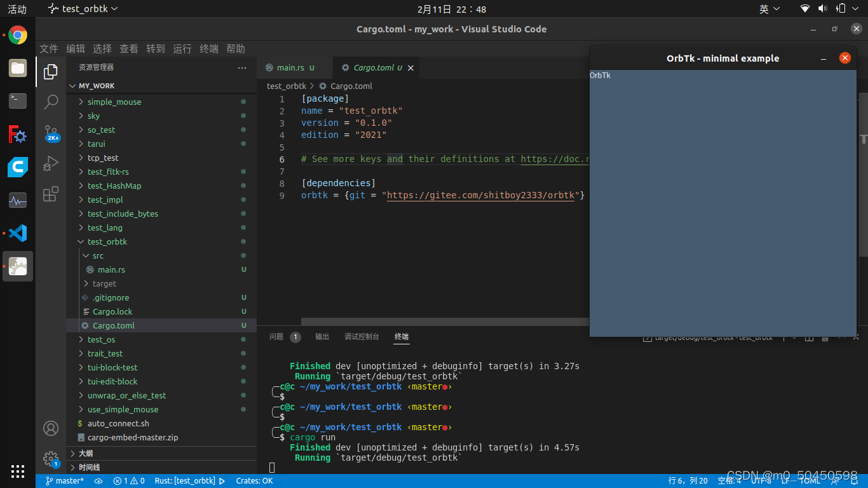868x488 pixels.
Task: Open errors and warnings status item
Action: pos(129,481)
